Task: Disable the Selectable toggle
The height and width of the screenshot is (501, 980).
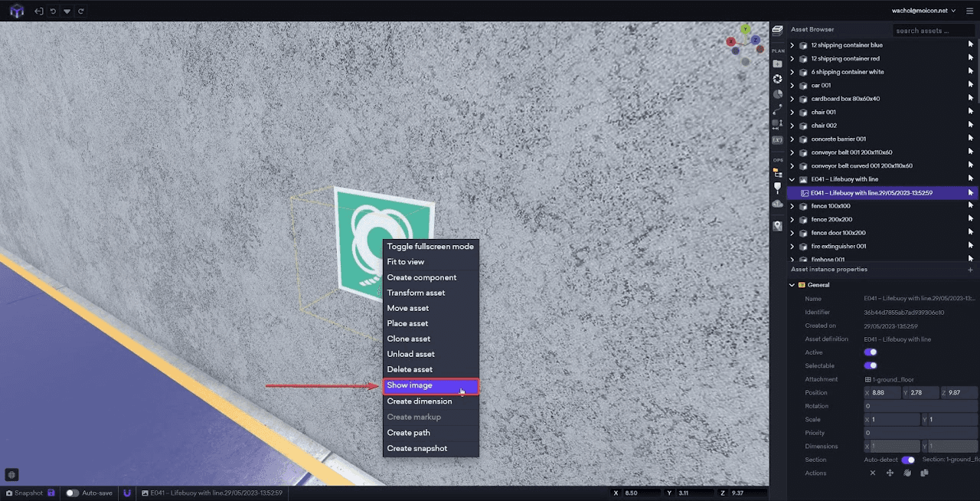Action: click(871, 366)
